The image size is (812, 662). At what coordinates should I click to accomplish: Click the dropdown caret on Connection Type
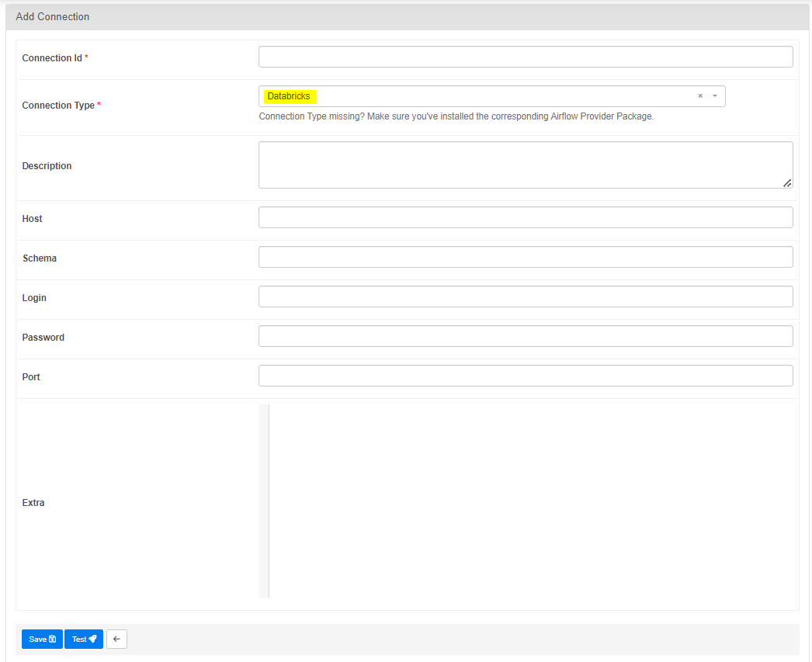[714, 95]
